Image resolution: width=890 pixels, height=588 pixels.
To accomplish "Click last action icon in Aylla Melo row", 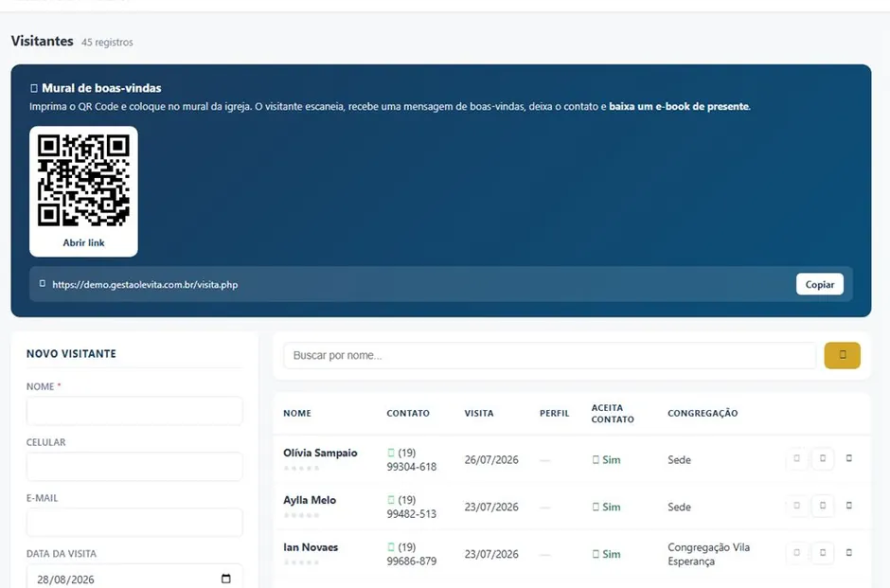I will tap(849, 506).
